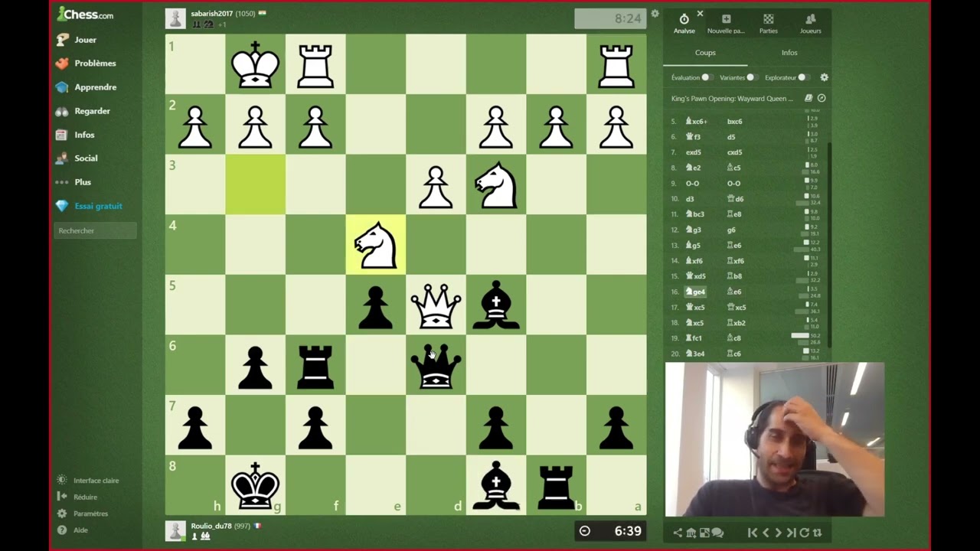Screen dimensions: 980x551
Task: Go to next move
Action: tap(778, 533)
